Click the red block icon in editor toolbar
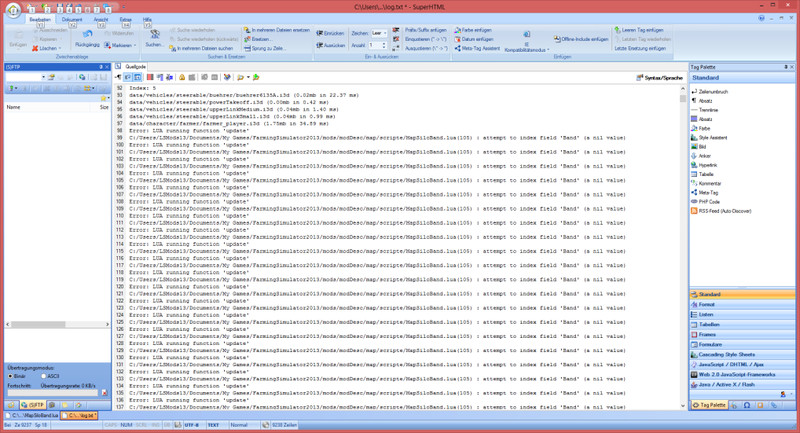800x433 pixels. [150, 78]
